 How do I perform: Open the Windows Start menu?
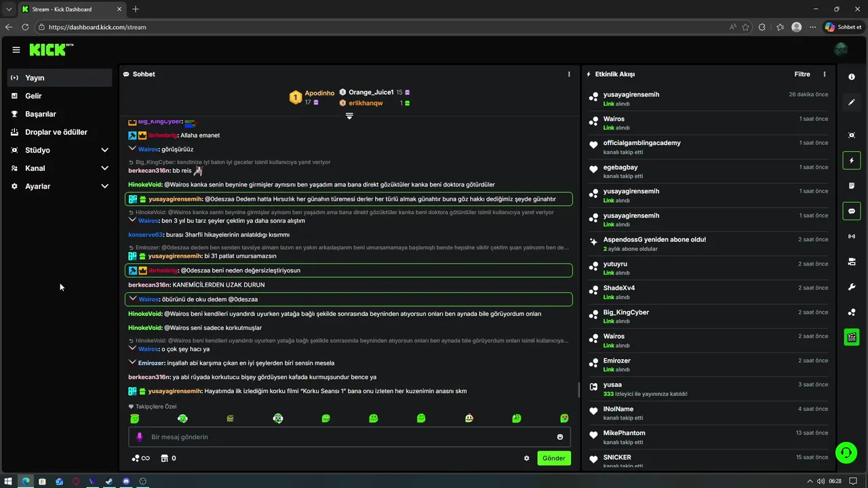[x=9, y=481]
